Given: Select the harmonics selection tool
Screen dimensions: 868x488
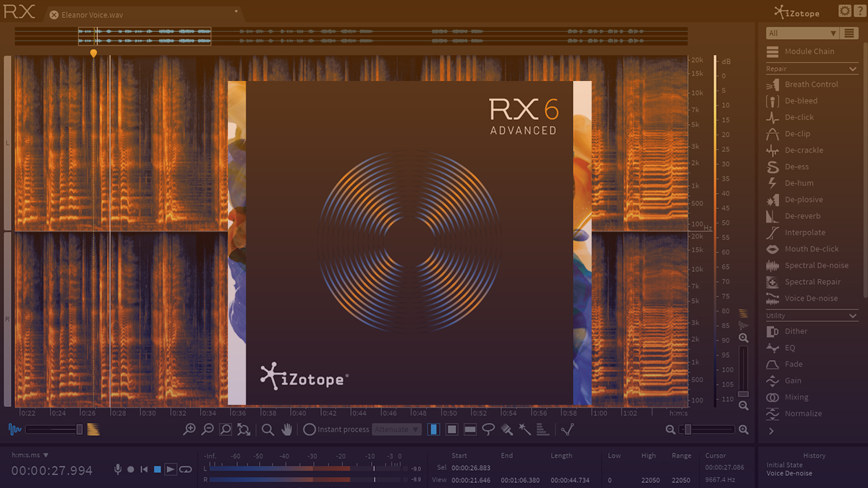Looking at the screenshot, I should click(x=542, y=429).
